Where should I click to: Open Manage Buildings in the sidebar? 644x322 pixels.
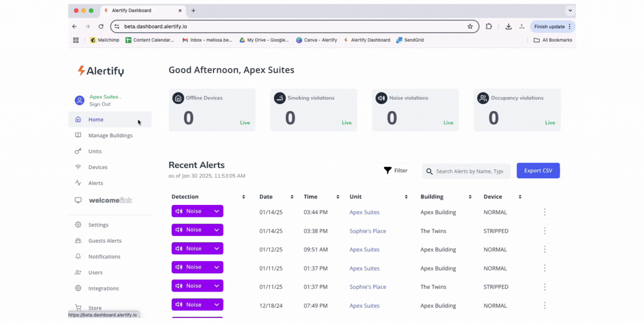tap(110, 135)
